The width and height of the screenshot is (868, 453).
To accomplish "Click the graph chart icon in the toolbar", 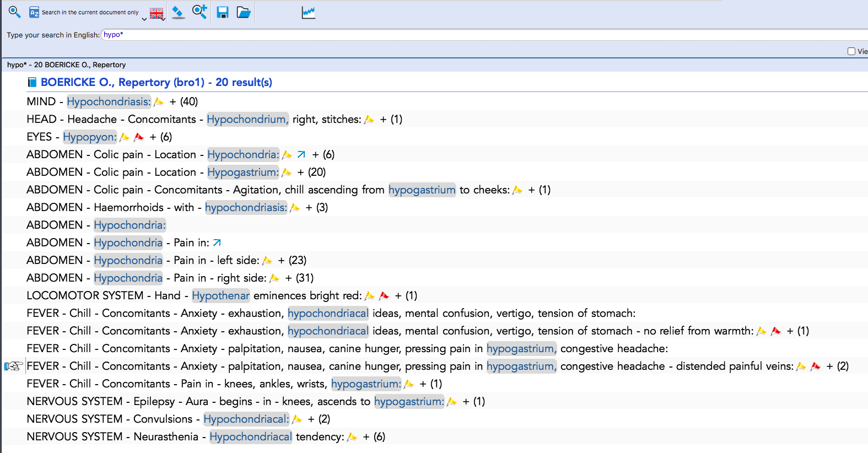I will coord(309,12).
